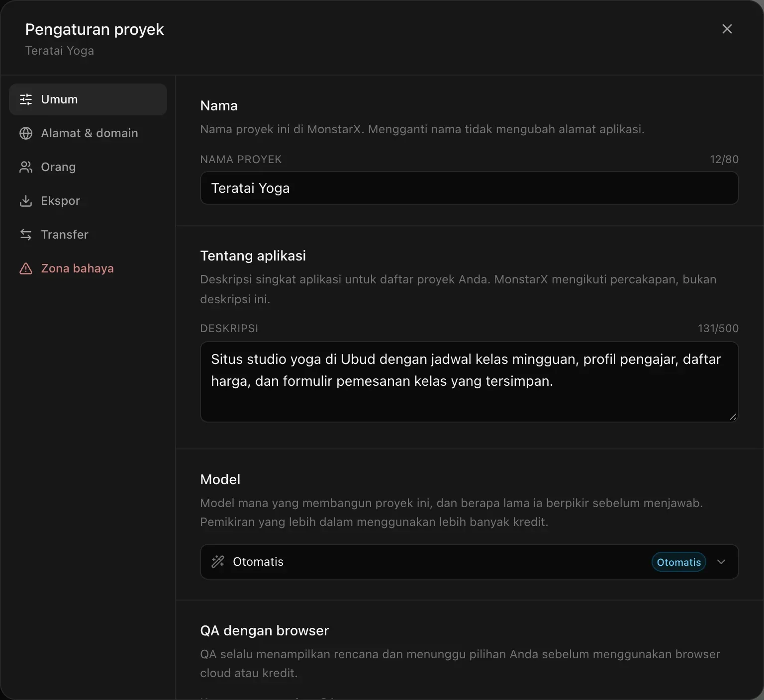Click the Model section heading

pyautogui.click(x=220, y=479)
